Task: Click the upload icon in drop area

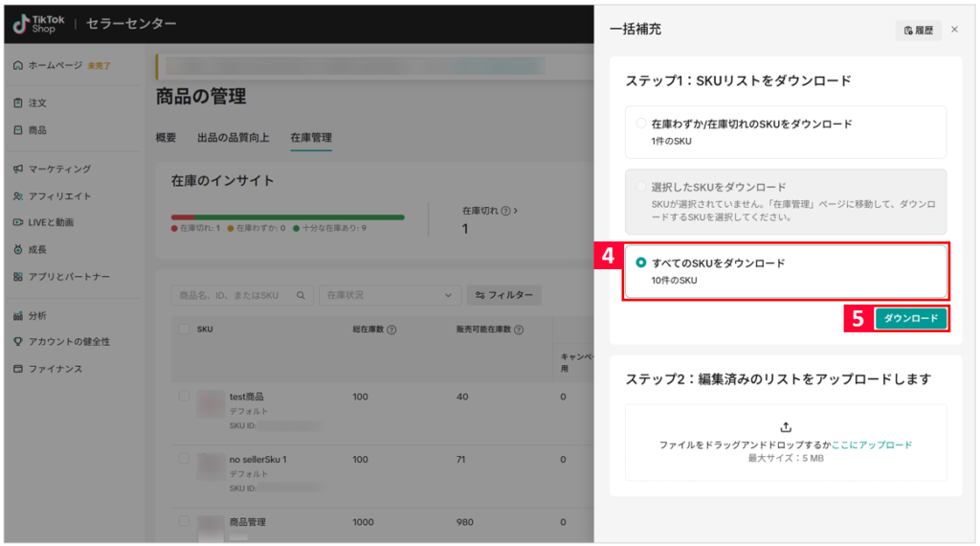Action: (786, 427)
